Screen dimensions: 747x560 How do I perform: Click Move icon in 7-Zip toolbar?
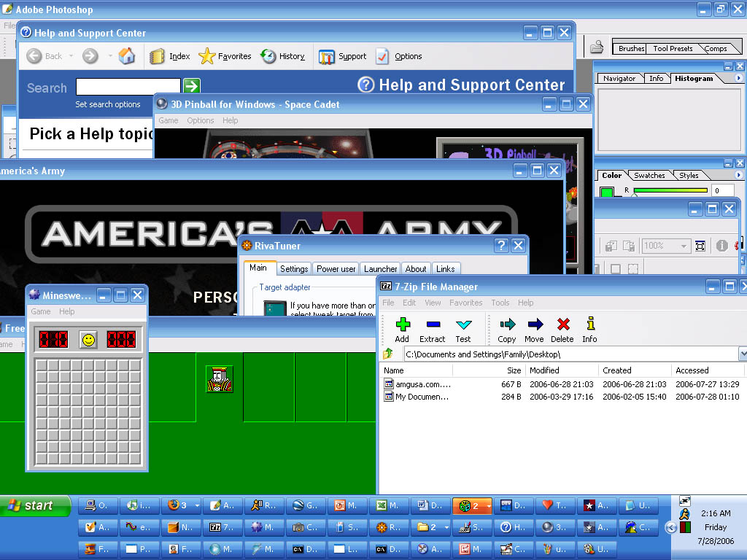pyautogui.click(x=534, y=330)
